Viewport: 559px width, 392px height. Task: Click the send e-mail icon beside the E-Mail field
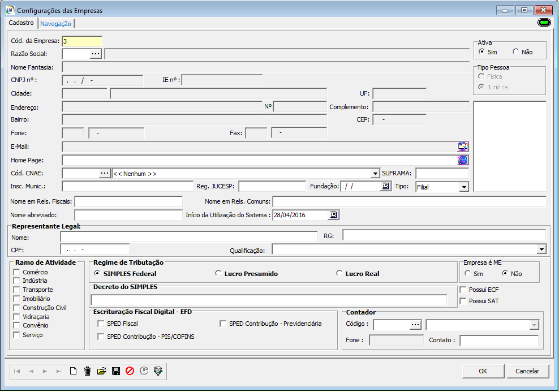(x=463, y=147)
